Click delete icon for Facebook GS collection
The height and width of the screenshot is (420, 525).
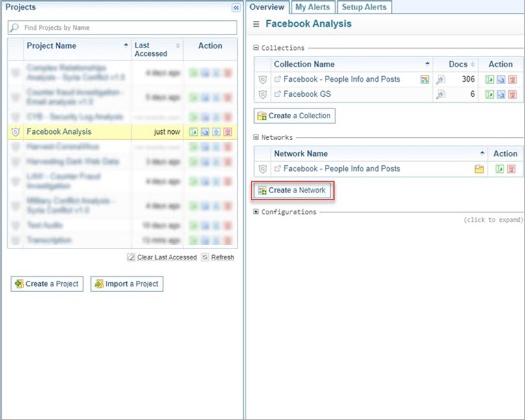pyautogui.click(x=512, y=94)
